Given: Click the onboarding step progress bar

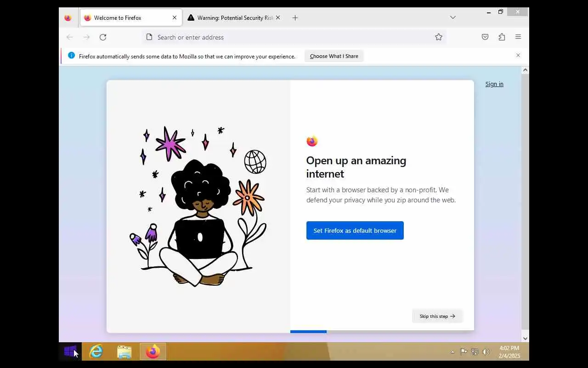Looking at the screenshot, I should coord(382,331).
